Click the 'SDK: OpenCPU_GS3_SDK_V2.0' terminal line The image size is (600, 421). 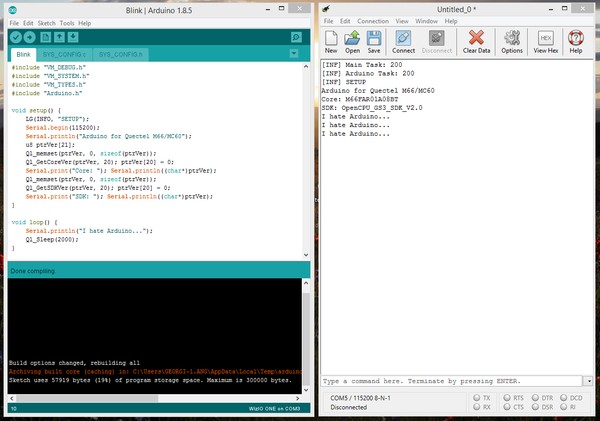(372, 108)
